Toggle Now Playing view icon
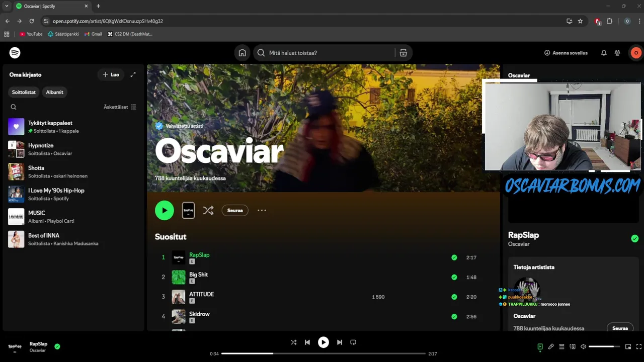Screen dimensions: 644x362 tap(540, 346)
